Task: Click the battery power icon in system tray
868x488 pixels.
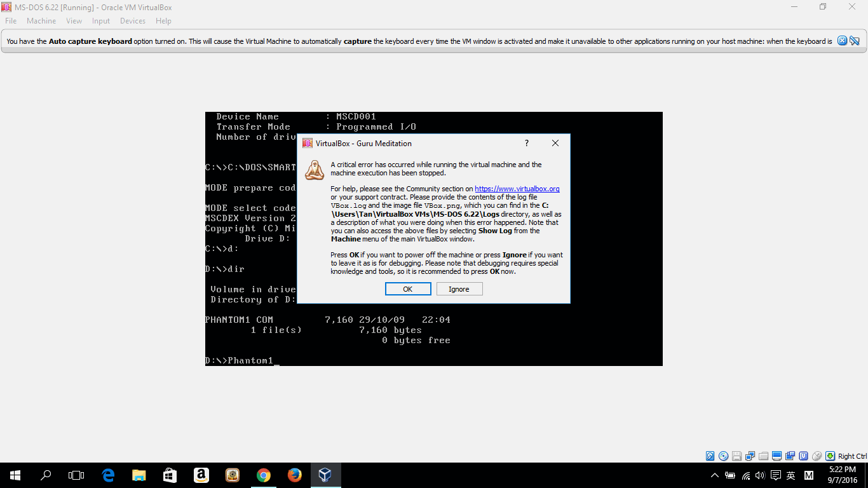Action: coord(730,475)
